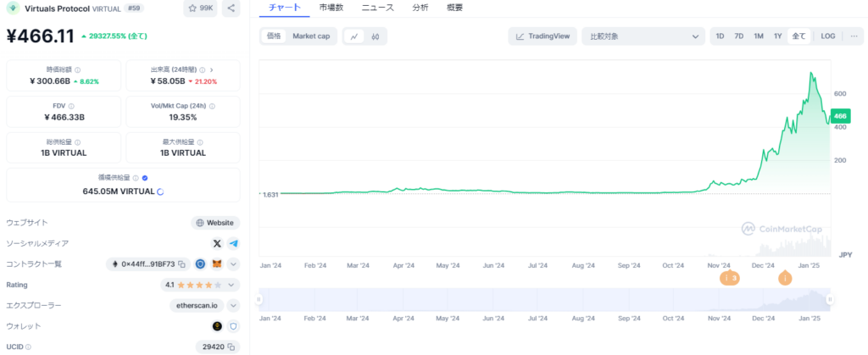The height and width of the screenshot is (355, 868).
Task: Click the 29327.55% (全て) change text
Action: (114, 36)
